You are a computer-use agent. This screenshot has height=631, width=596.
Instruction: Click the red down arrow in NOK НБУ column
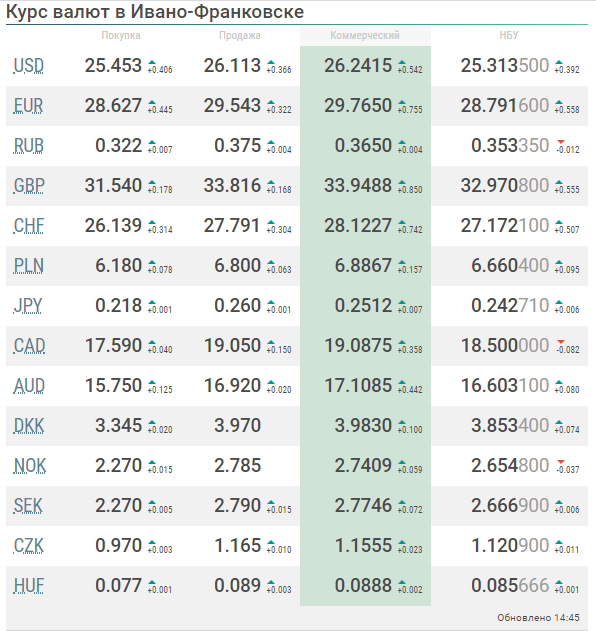point(561,462)
